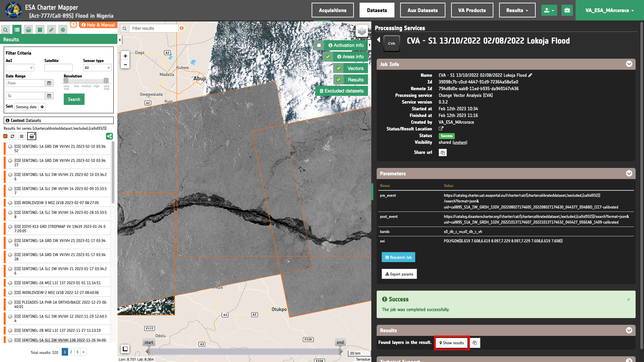Open the To date calendar picker

coord(49,96)
